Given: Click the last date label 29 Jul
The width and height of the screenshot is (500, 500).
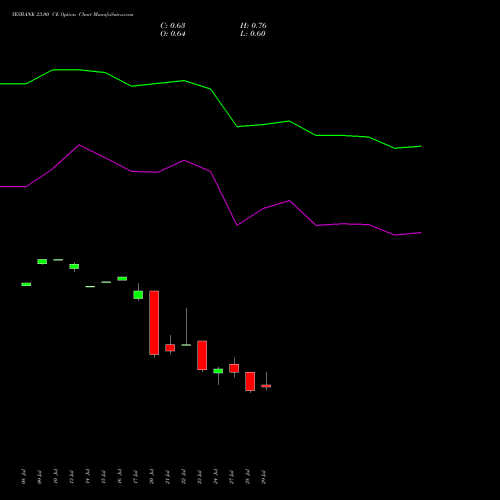Looking at the screenshot, I should pyautogui.click(x=264, y=477).
